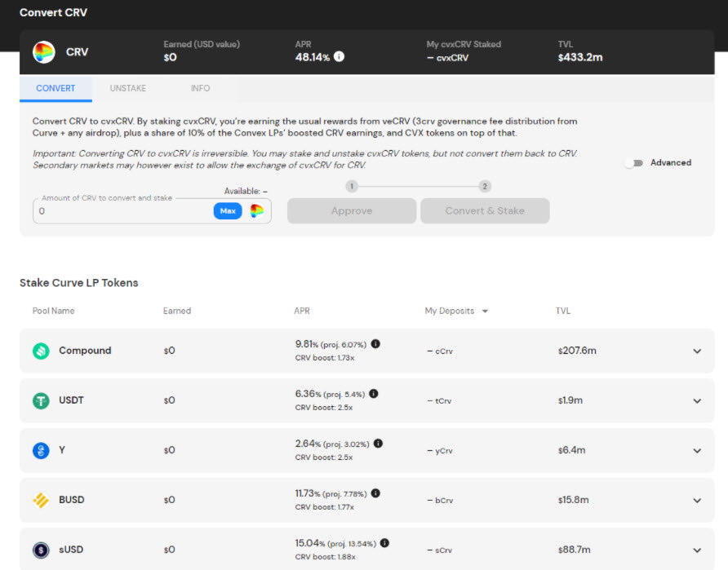The height and width of the screenshot is (570, 728).
Task: Click the $207.6m TVL value
Action: (577, 351)
